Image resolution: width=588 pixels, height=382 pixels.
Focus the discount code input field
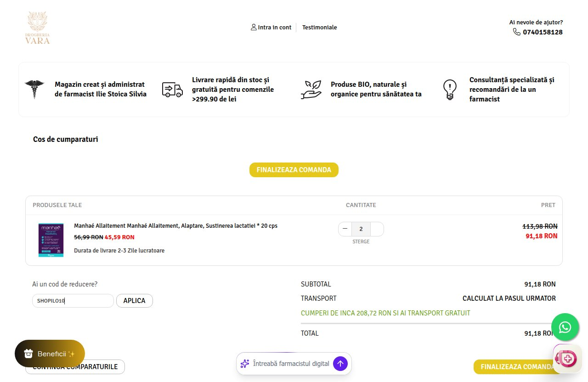(73, 301)
